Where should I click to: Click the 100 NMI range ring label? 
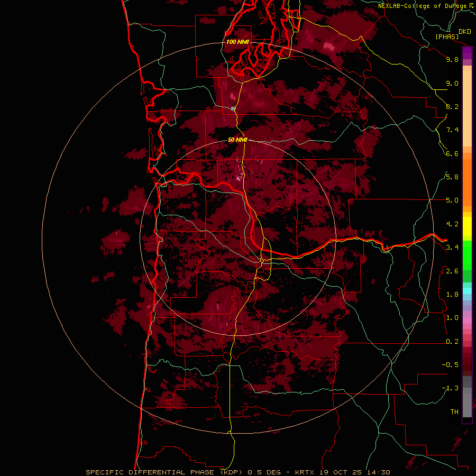(237, 42)
